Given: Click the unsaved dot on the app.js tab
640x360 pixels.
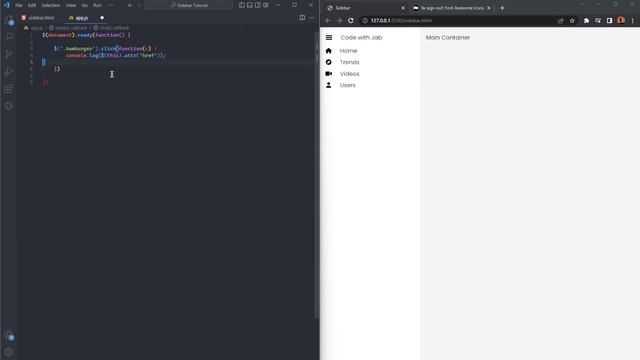Looking at the screenshot, I should (102, 18).
